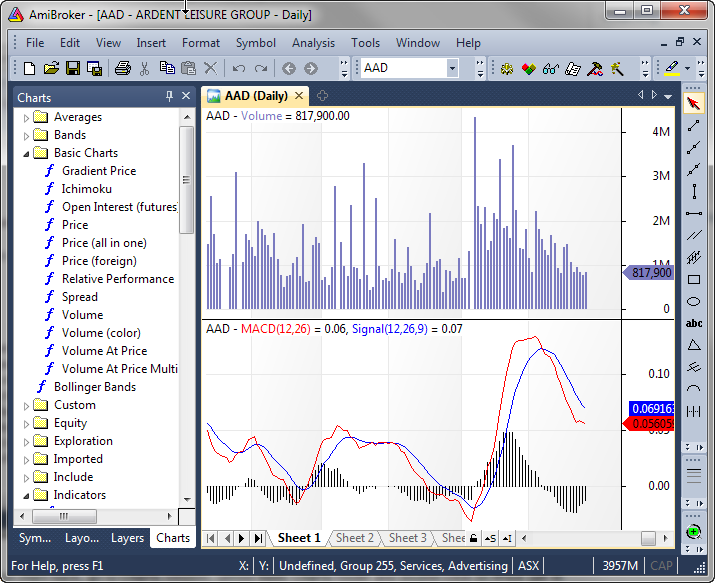Click the Redo arrow icon

(x=261, y=68)
